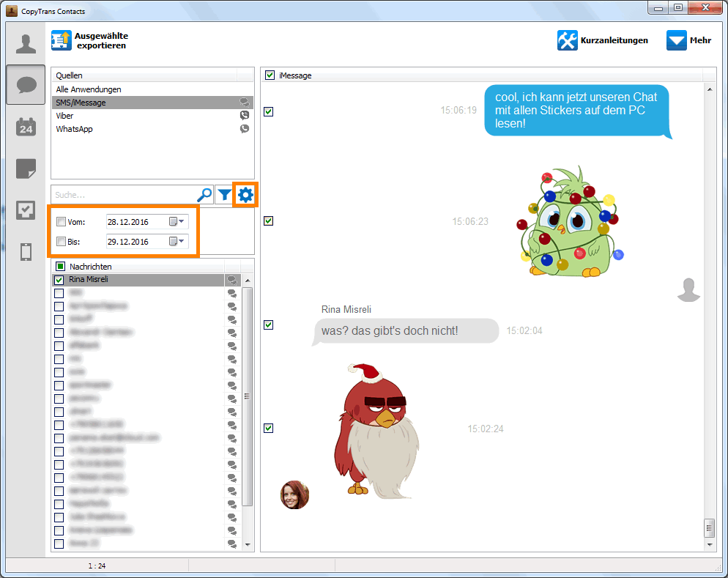The width and height of the screenshot is (728, 578).
Task: Enable the Bis date filter checkbox
Action: click(x=61, y=242)
